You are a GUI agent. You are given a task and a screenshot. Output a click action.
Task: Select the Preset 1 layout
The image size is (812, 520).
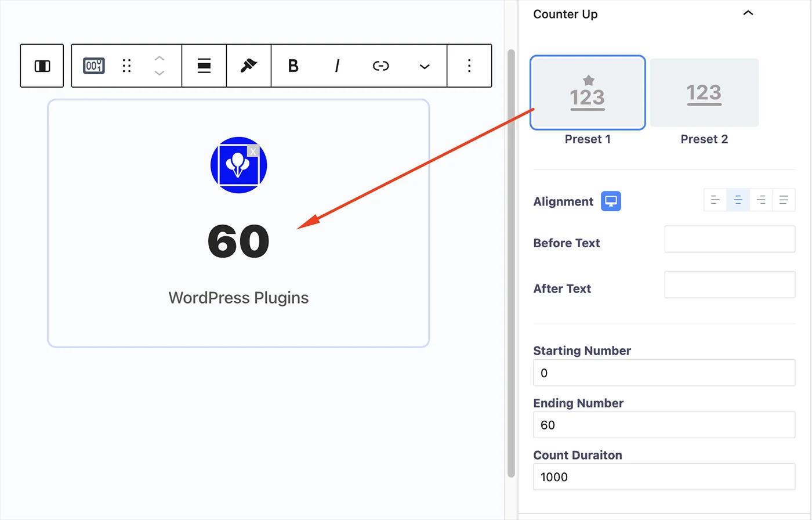[587, 93]
